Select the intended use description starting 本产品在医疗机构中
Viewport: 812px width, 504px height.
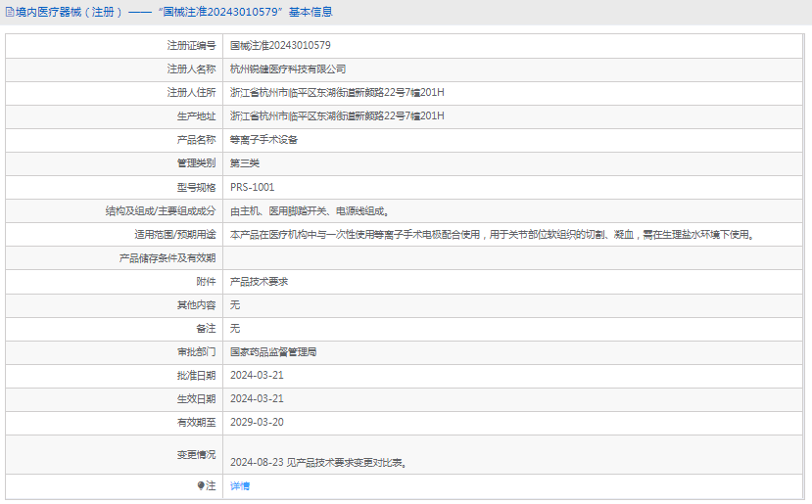(493, 235)
